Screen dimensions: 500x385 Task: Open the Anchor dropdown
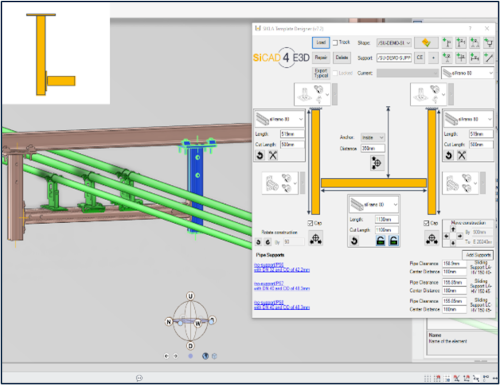(373, 137)
